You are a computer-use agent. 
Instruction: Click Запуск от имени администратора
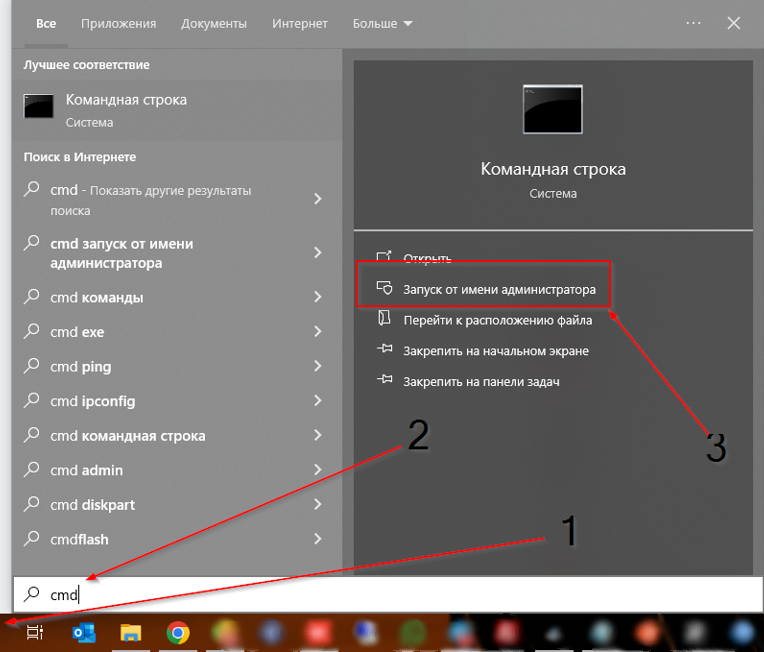[x=499, y=289]
